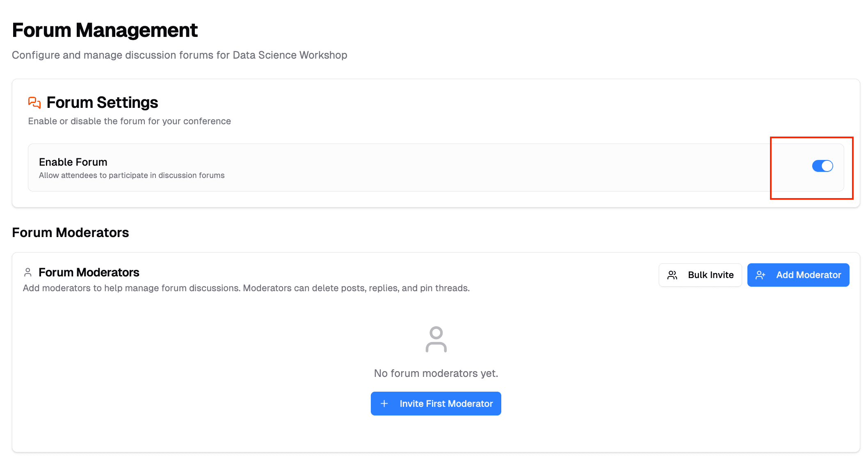Select the person icon beside Forum Moderators heading
868x470 pixels.
pyautogui.click(x=28, y=272)
